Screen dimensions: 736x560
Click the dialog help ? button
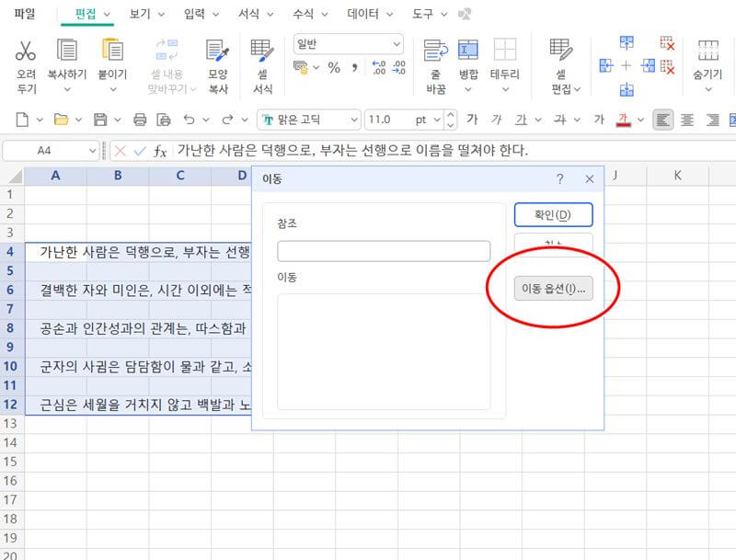559,178
